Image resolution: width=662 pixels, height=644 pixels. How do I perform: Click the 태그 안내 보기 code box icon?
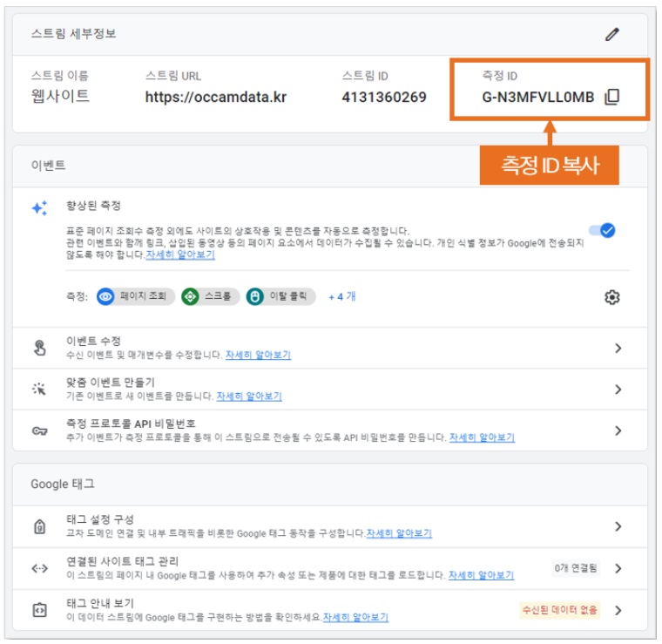click(x=40, y=610)
